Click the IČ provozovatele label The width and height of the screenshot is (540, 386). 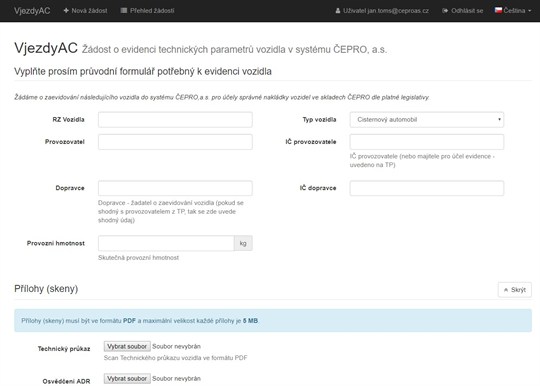(x=311, y=142)
